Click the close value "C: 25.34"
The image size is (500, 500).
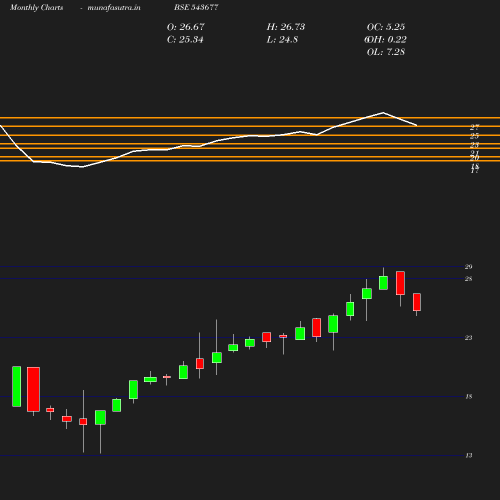[x=185, y=40]
